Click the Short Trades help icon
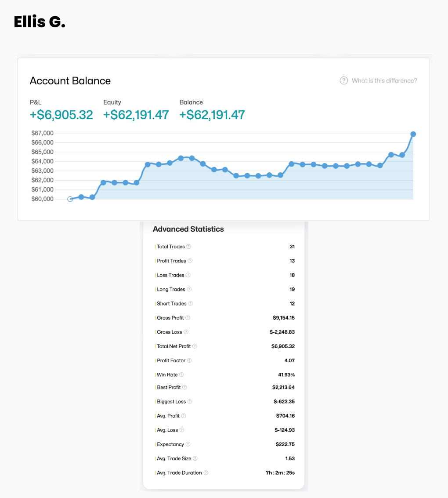 pos(191,304)
